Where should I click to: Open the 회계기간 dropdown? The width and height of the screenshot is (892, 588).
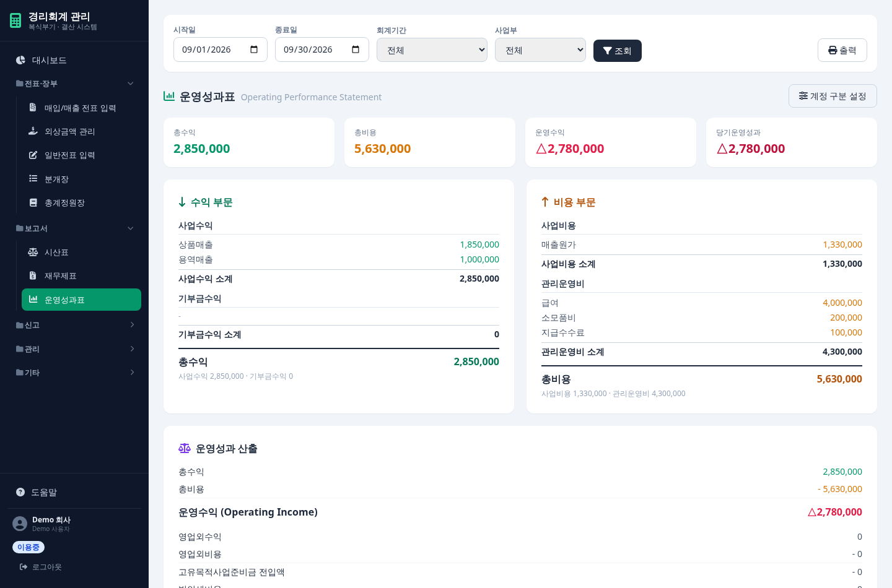tap(432, 50)
